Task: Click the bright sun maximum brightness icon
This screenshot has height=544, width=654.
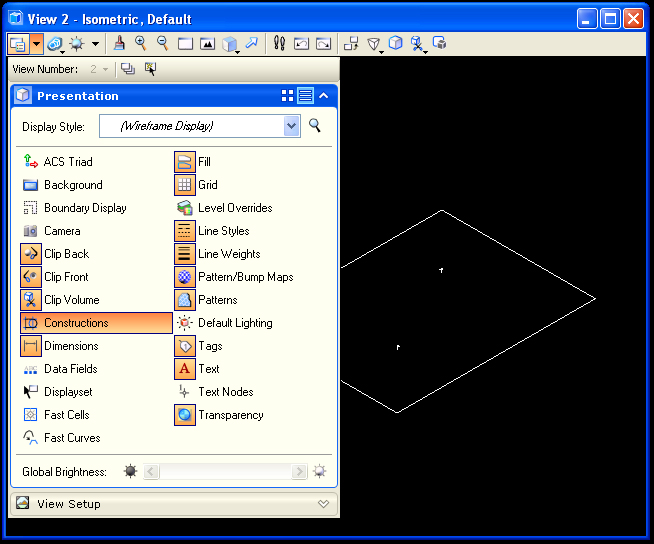Action: 319,471
